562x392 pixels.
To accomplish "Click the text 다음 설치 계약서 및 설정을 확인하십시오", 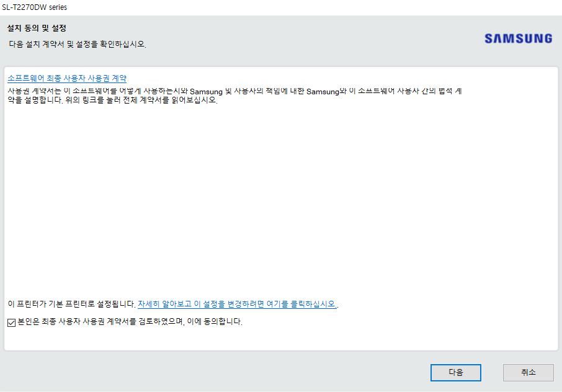I will click(78, 44).
